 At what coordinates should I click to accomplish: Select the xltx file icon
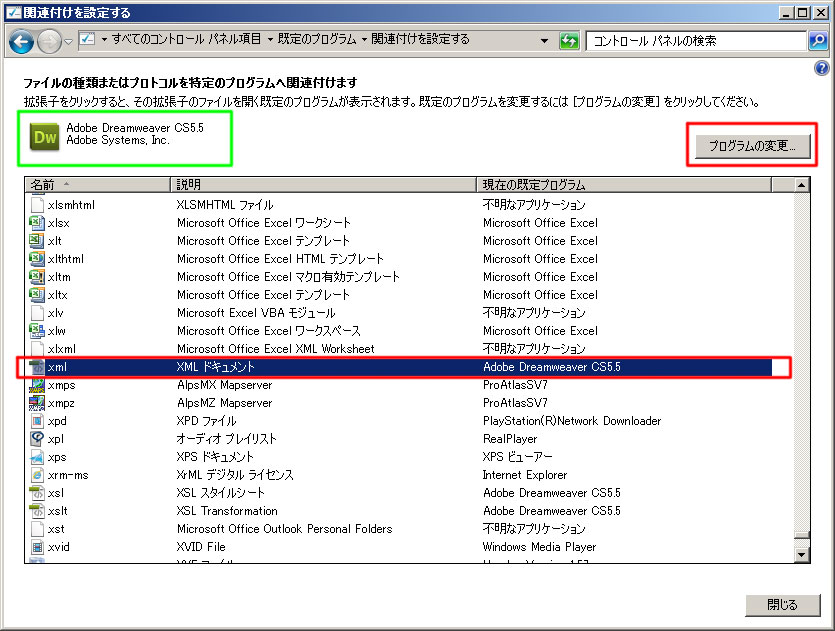37,294
